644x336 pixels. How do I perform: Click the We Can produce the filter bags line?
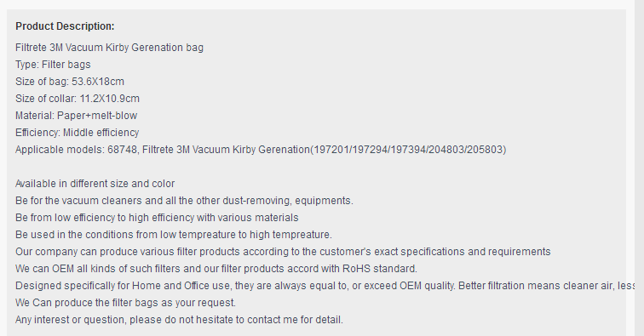[x=126, y=303]
